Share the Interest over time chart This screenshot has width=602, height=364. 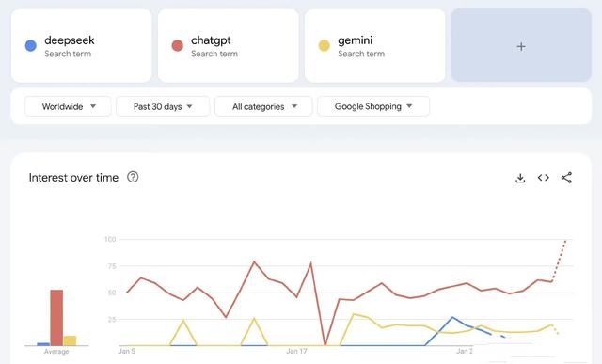(566, 178)
